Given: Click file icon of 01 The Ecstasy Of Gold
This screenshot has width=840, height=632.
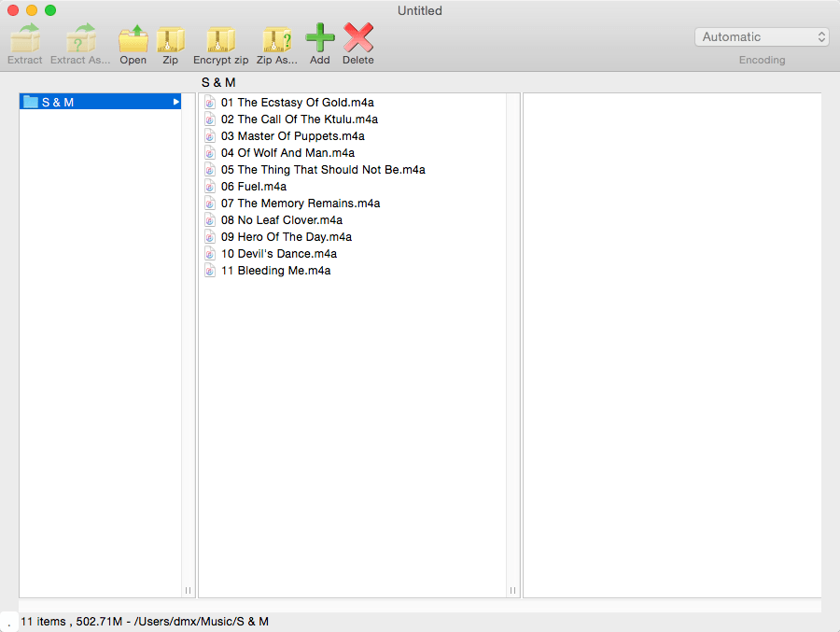Looking at the screenshot, I should coord(210,103).
